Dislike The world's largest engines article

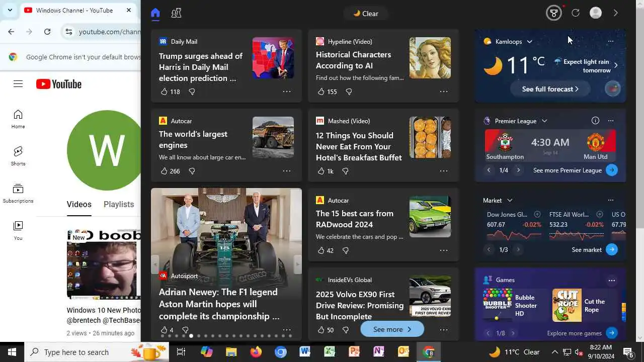tap(192, 171)
